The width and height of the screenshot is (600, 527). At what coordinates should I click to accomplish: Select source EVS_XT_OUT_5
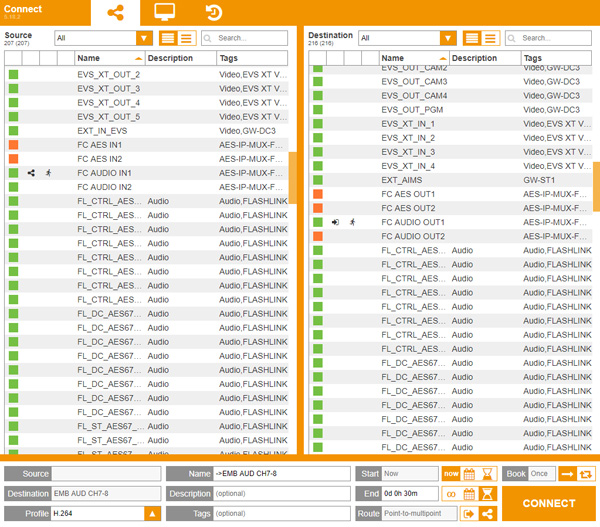[x=147, y=117]
